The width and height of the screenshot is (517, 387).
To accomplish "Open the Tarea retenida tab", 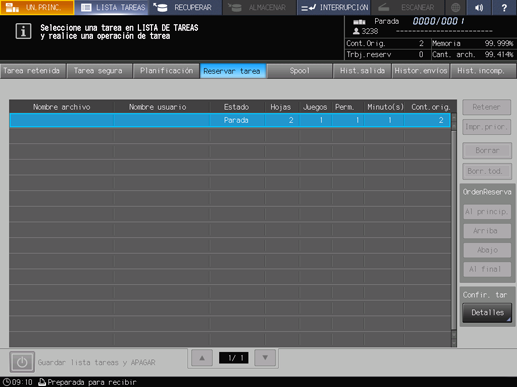I will pyautogui.click(x=32, y=71).
